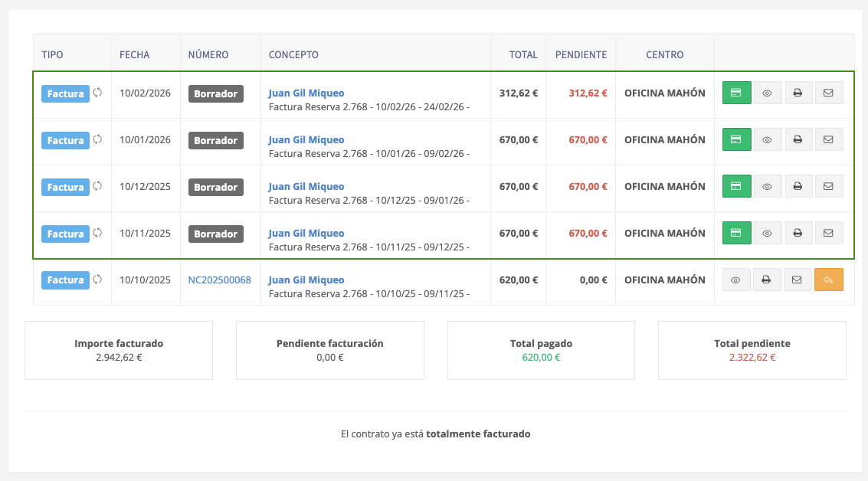Email the 10/01/2026 invoice

[x=828, y=139]
